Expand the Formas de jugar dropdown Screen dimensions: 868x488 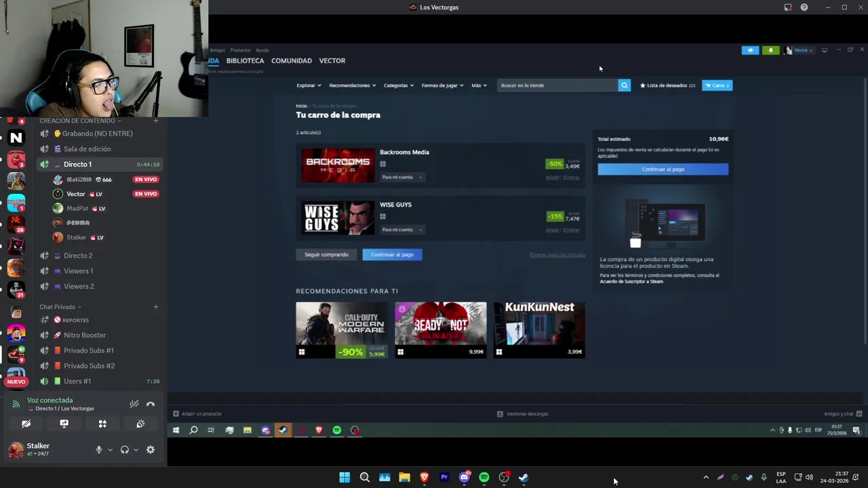pyautogui.click(x=442, y=85)
